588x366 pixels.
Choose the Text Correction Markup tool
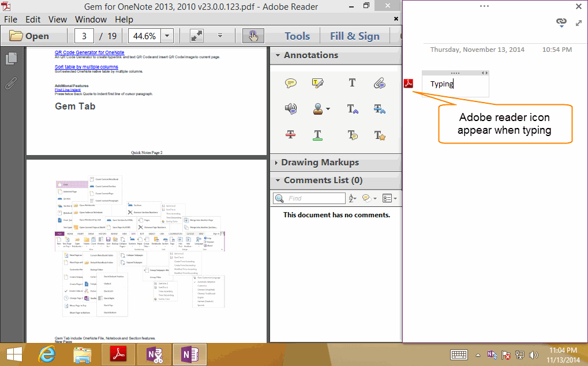pyautogui.click(x=380, y=135)
